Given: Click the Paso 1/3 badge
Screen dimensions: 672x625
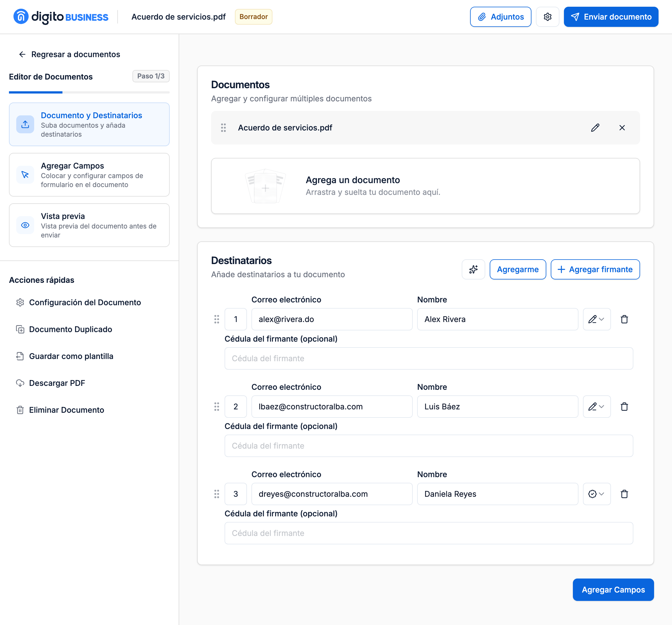Looking at the screenshot, I should click(151, 76).
